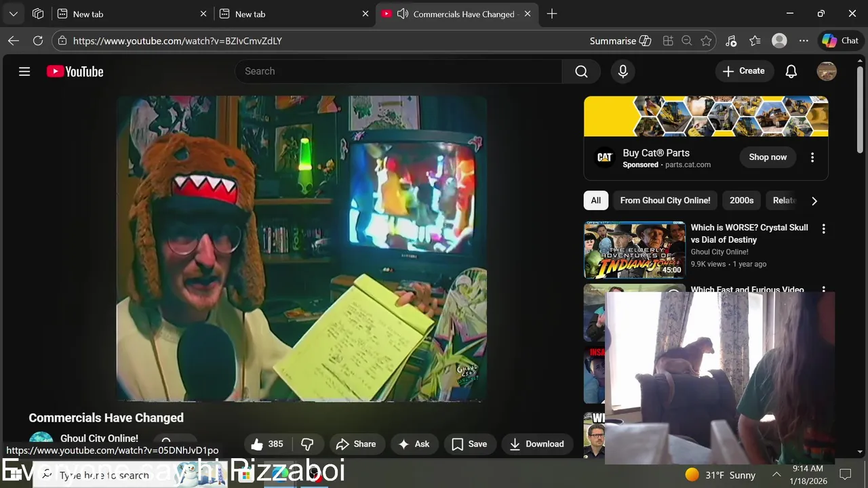Click the Commercials Have Changed video title
Screen dimensions: 868x488
[106, 418]
